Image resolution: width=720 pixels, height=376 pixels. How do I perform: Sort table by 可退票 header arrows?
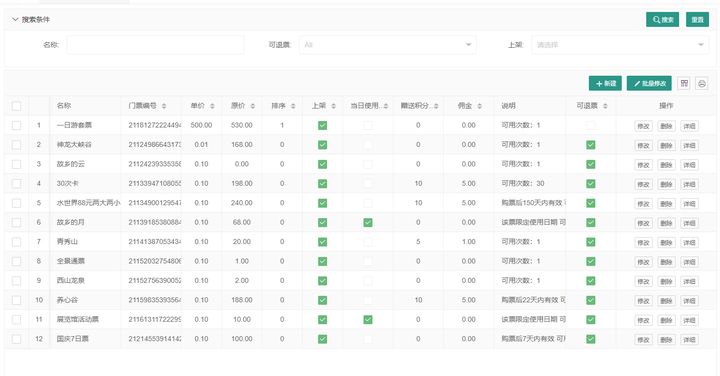(x=605, y=106)
